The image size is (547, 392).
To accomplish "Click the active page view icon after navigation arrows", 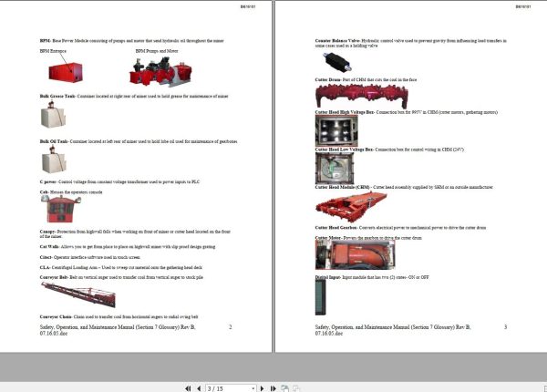I will click(x=285, y=388).
